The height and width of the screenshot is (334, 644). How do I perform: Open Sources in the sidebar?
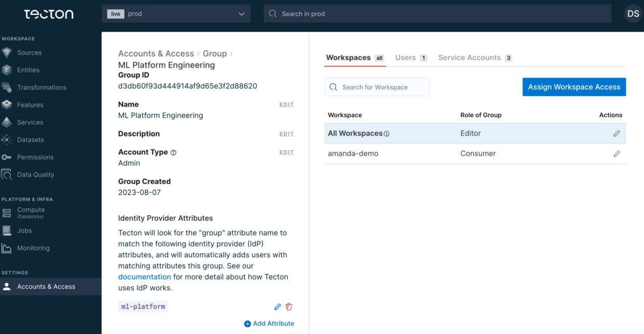coord(29,52)
